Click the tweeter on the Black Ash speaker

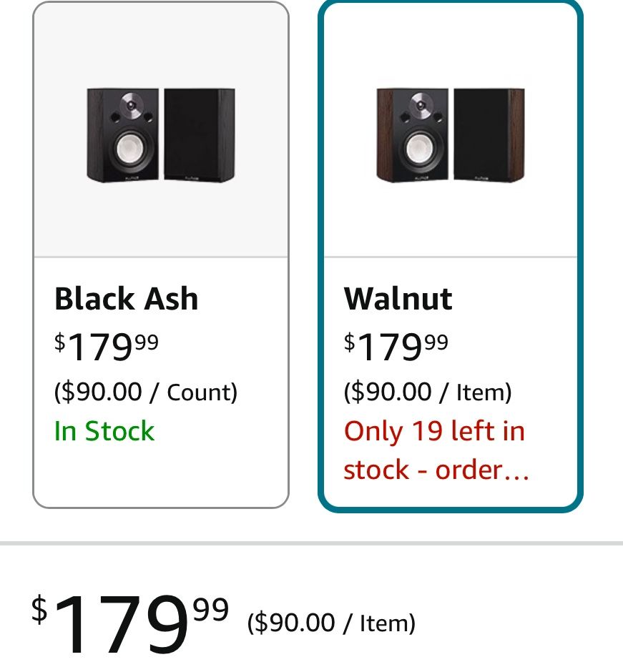(130, 107)
